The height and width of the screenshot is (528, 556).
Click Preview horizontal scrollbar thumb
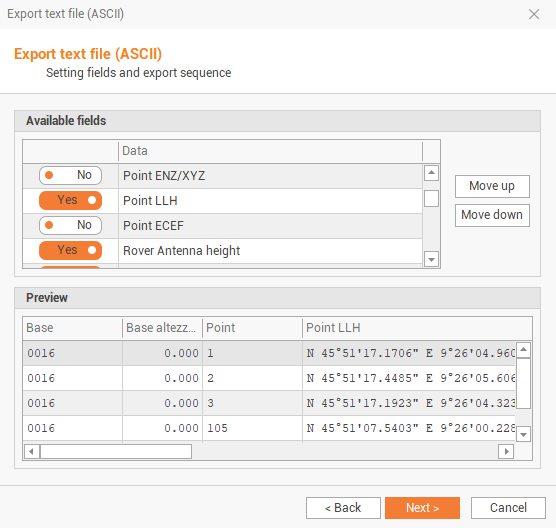116,451
